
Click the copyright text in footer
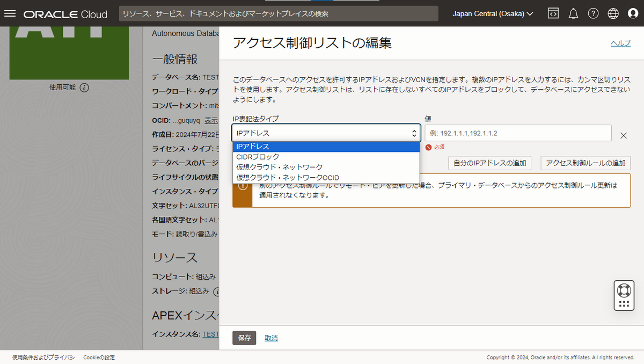(x=560, y=357)
